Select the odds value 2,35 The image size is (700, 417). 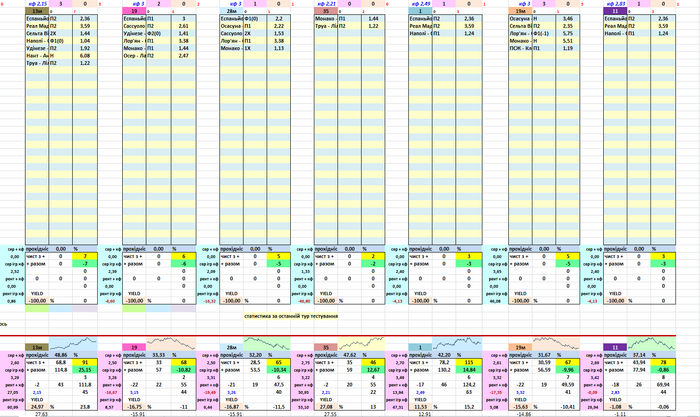(568, 26)
